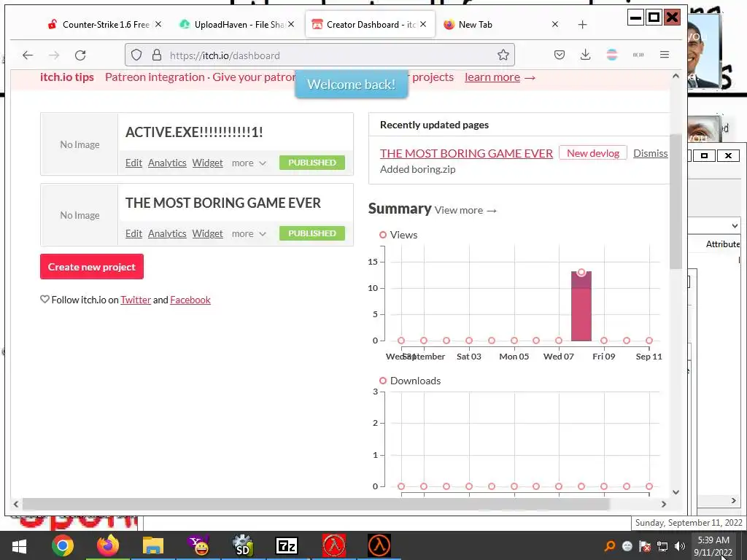Open the Windows Start menu
The image size is (747, 560).
[x=19, y=545]
